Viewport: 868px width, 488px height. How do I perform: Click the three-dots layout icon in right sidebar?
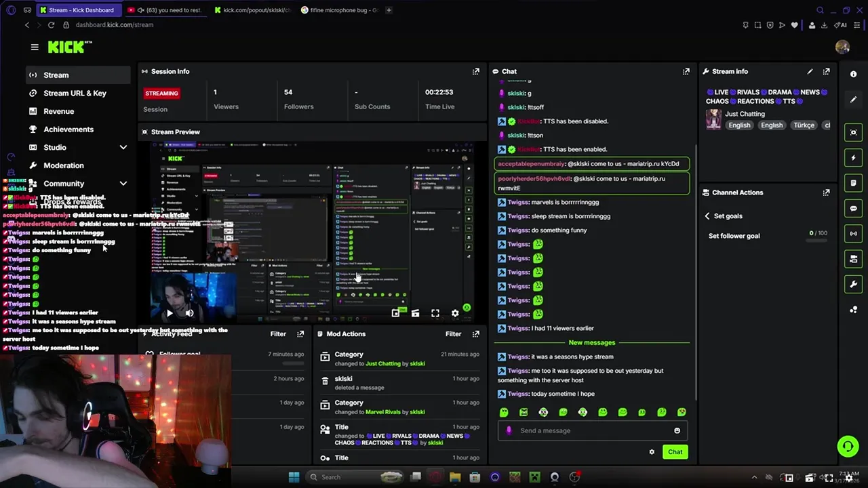(854, 310)
